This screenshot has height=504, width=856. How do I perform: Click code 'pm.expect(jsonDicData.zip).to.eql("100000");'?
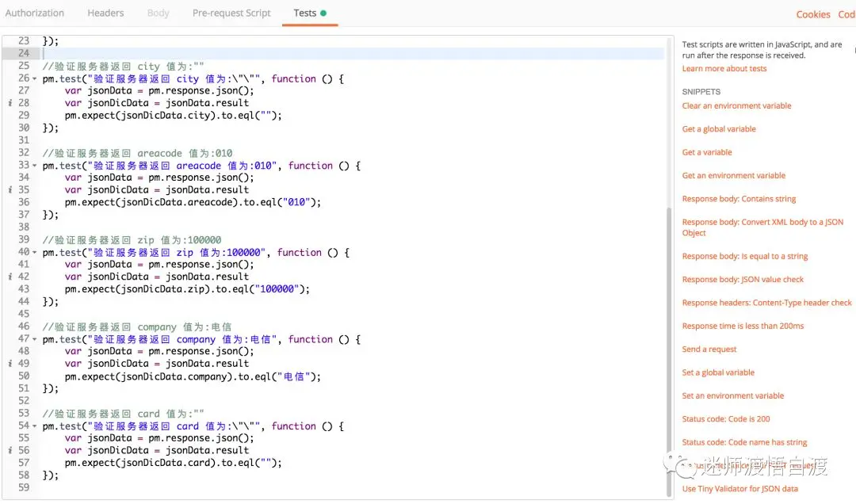[187, 289]
